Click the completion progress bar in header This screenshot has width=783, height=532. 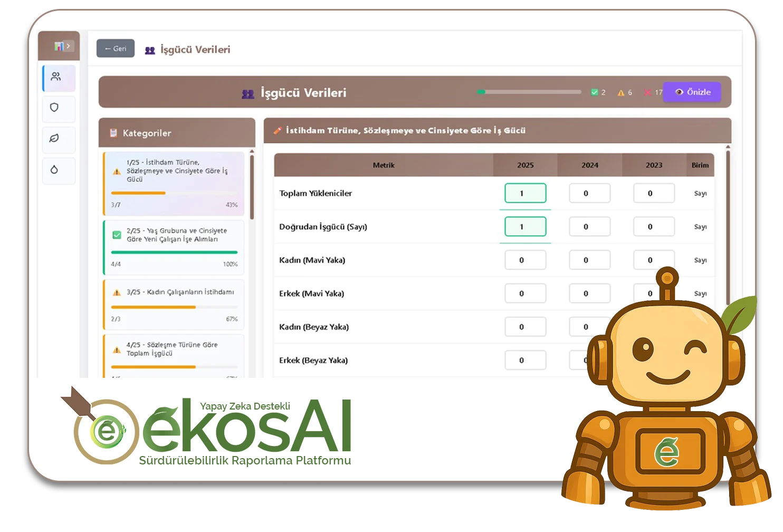tap(530, 92)
